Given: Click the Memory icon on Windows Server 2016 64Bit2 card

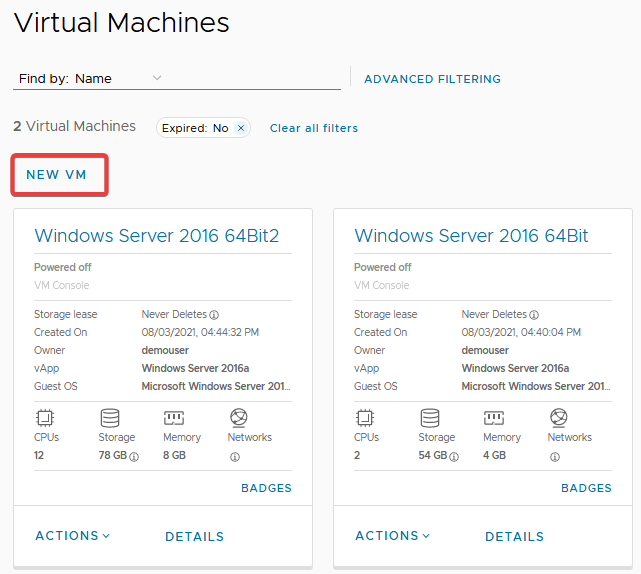Looking at the screenshot, I should point(173,418).
